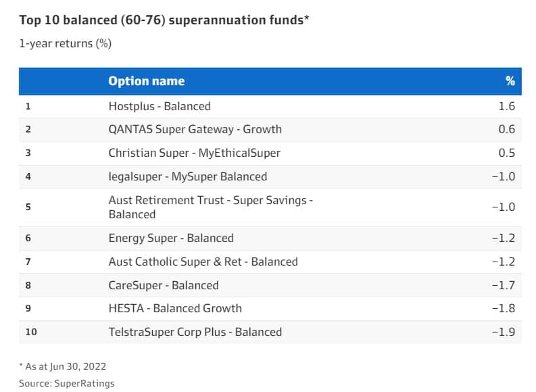Click the 0.6 return value for QANTAS
536x392 pixels.
[506, 129]
